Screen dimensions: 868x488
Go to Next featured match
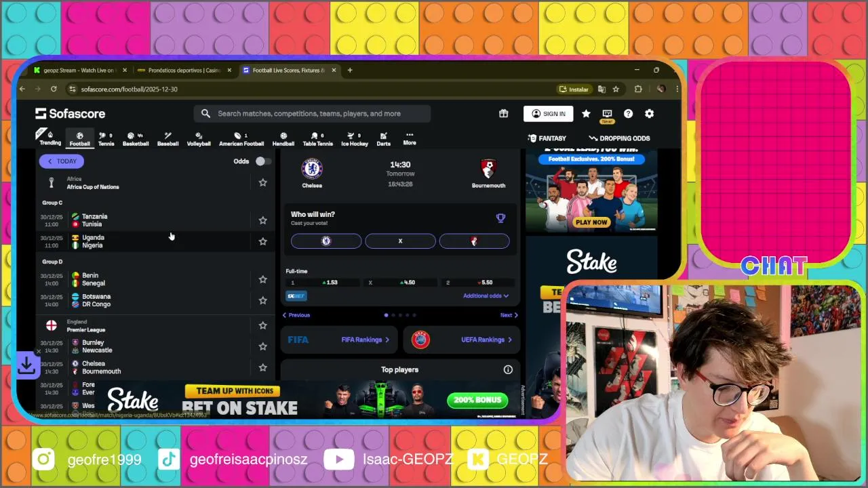pyautogui.click(x=509, y=315)
